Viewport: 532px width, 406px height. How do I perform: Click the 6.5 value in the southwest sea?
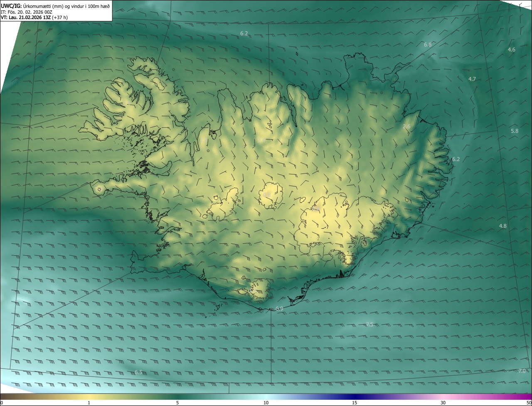[x=138, y=372]
